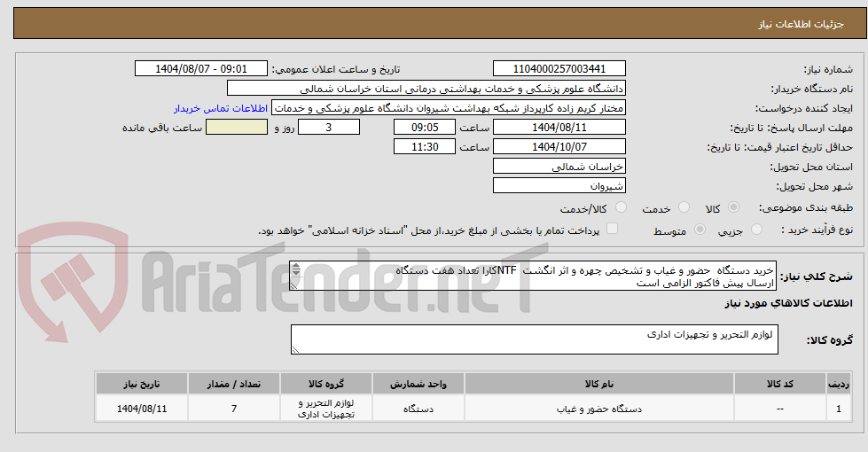Click the buyer organization name field
This screenshot has height=452, width=868.
(426, 89)
